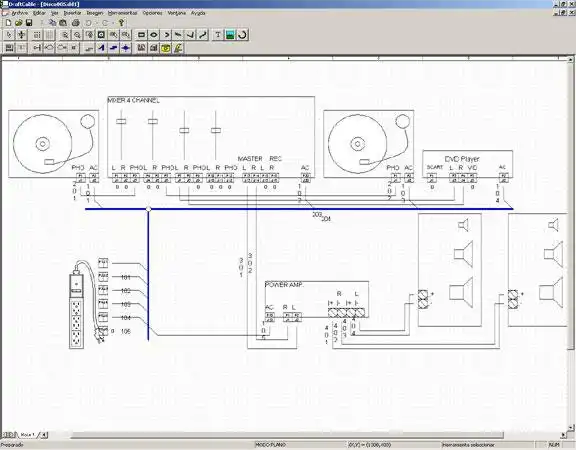Click the zoom in magnifier icon
576x450 pixels.
coord(65,35)
